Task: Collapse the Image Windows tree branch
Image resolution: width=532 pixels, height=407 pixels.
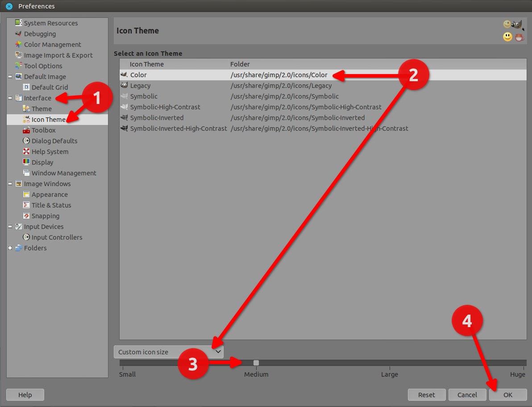Action: pyautogui.click(x=10, y=184)
